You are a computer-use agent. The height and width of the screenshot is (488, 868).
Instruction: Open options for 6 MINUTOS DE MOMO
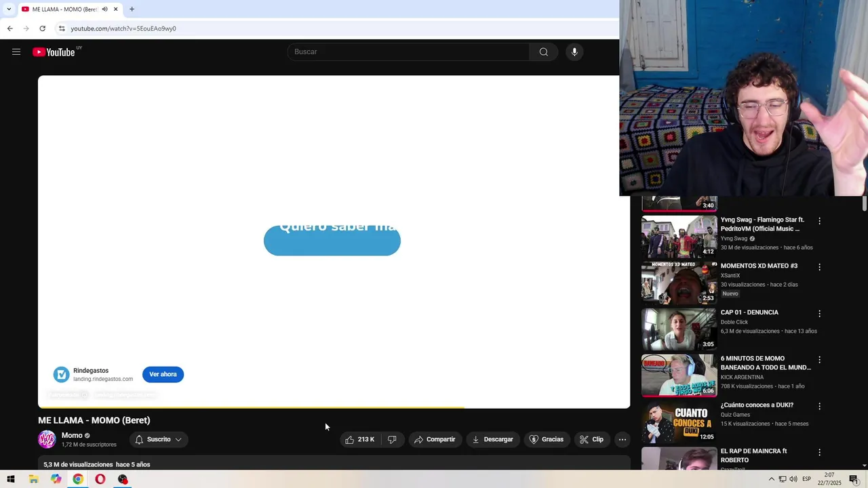(819, 360)
